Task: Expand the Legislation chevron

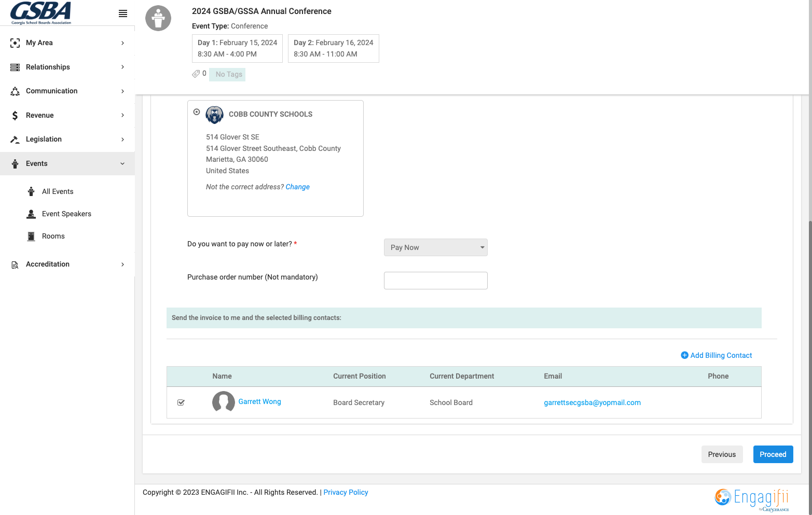Action: coord(122,140)
